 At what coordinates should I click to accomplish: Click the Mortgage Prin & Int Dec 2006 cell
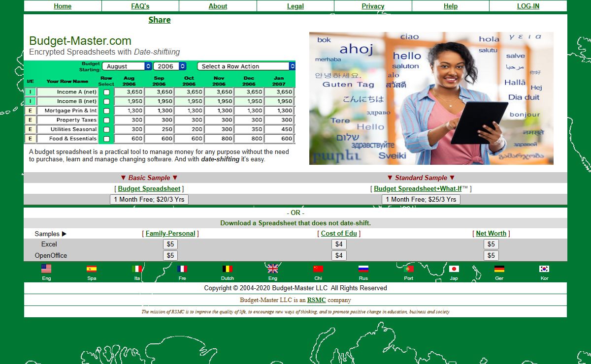tap(249, 111)
